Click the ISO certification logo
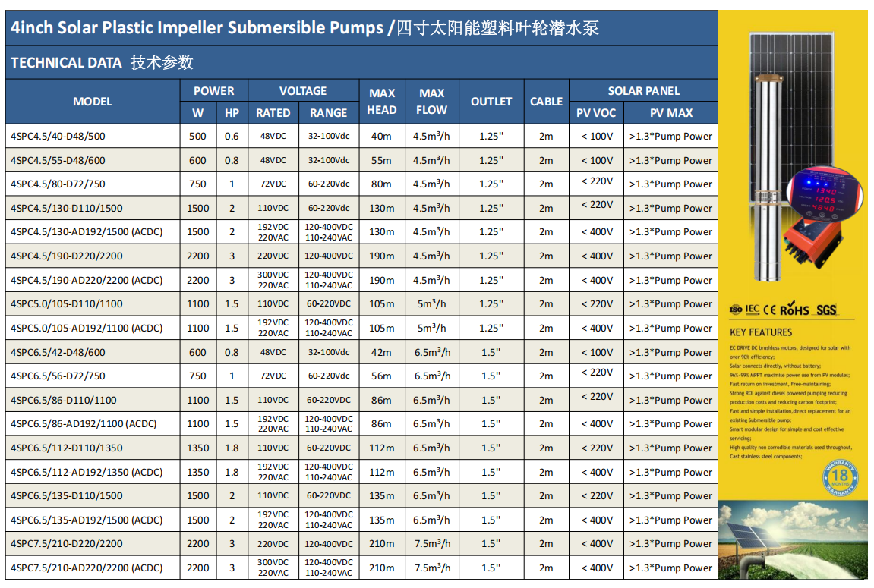 tap(735, 310)
